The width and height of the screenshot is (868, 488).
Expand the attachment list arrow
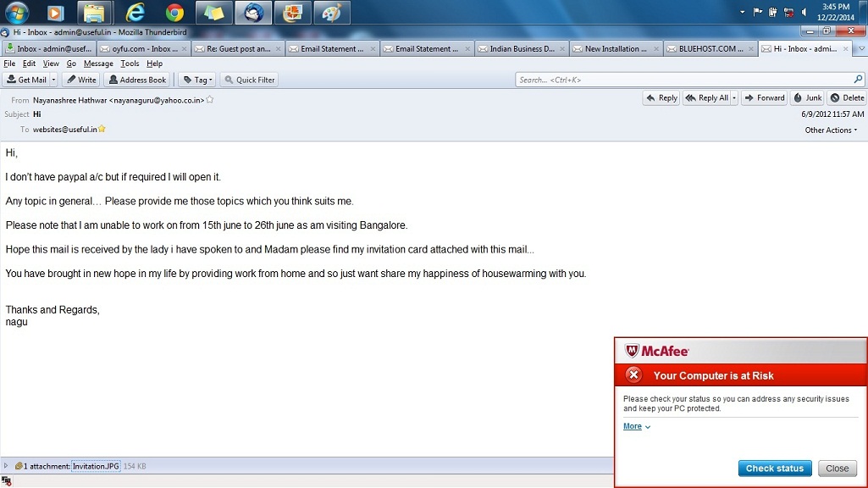pos(6,466)
